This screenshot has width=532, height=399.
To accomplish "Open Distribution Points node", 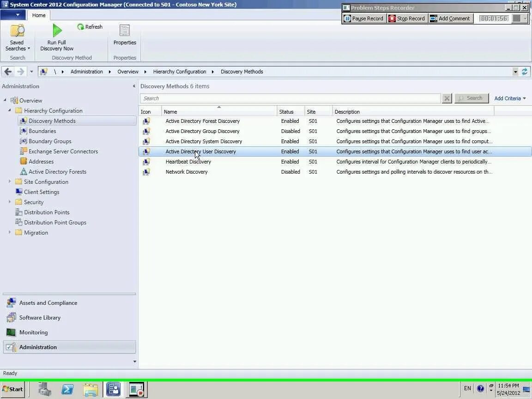I will [47, 212].
